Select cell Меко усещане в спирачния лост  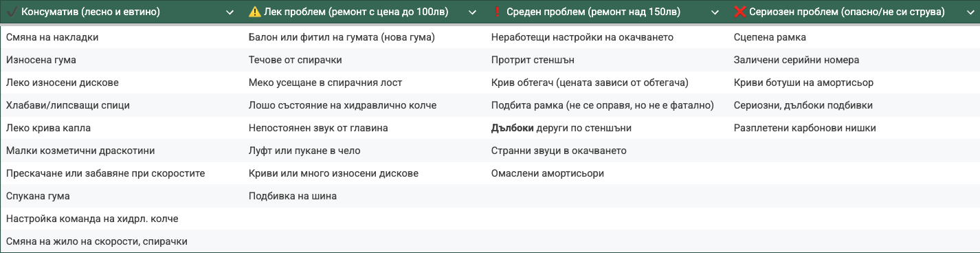(365, 82)
